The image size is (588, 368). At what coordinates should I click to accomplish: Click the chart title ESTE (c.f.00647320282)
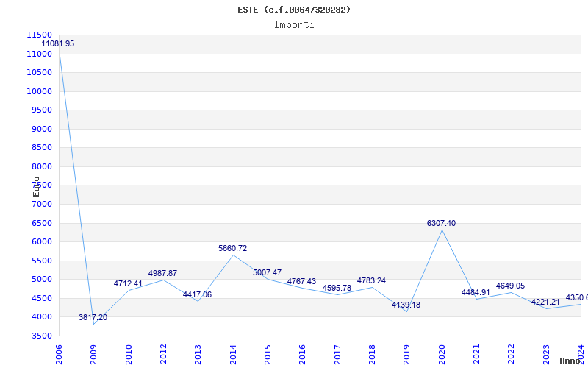[294, 10]
